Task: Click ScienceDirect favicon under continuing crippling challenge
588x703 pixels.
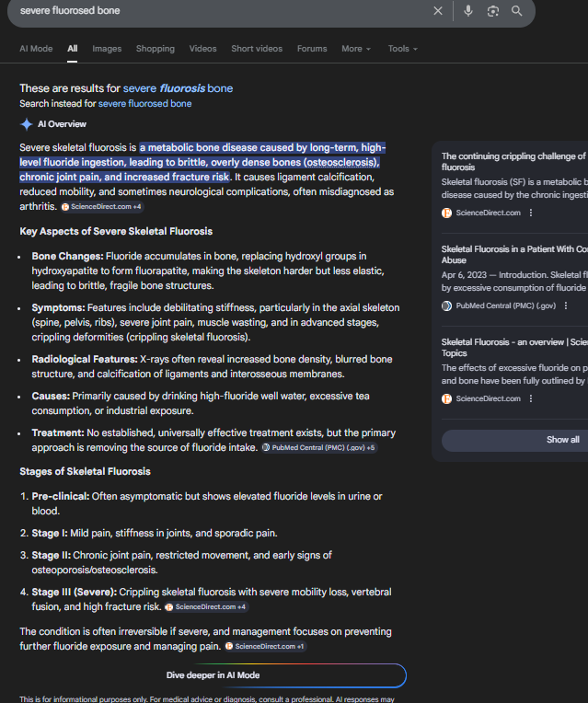Action: click(446, 213)
